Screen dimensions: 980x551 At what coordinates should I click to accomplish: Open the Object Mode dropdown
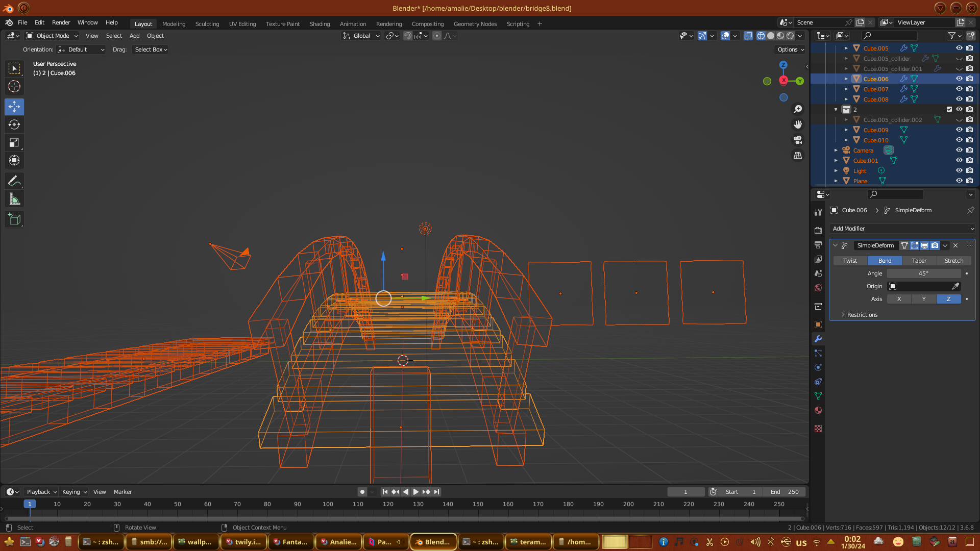pos(52,36)
